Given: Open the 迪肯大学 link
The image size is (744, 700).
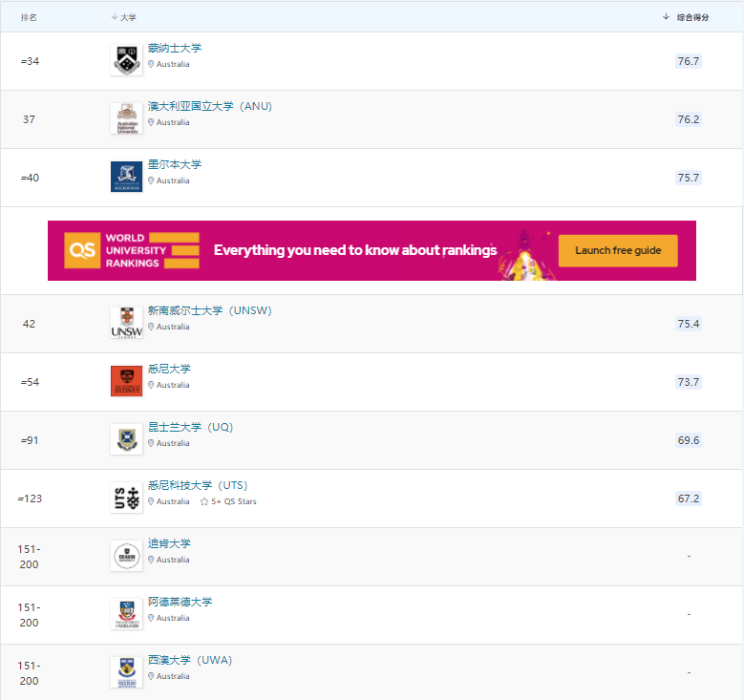Looking at the screenshot, I should click(169, 544).
